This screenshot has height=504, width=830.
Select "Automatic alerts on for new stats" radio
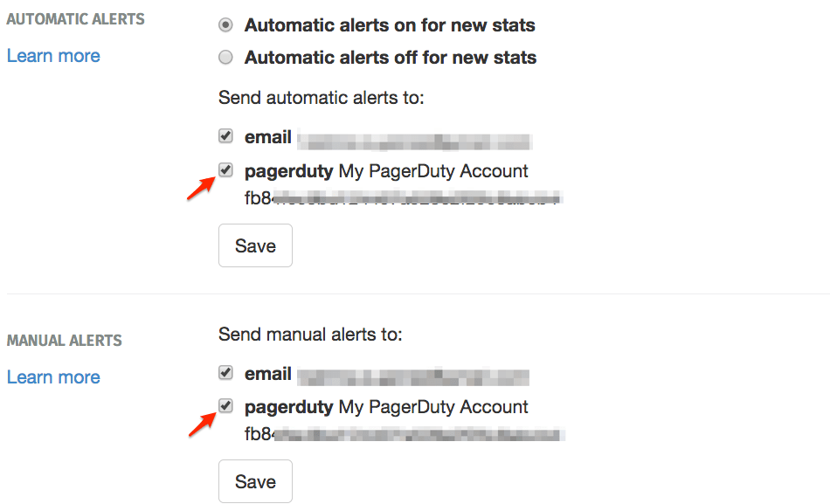[x=226, y=25]
